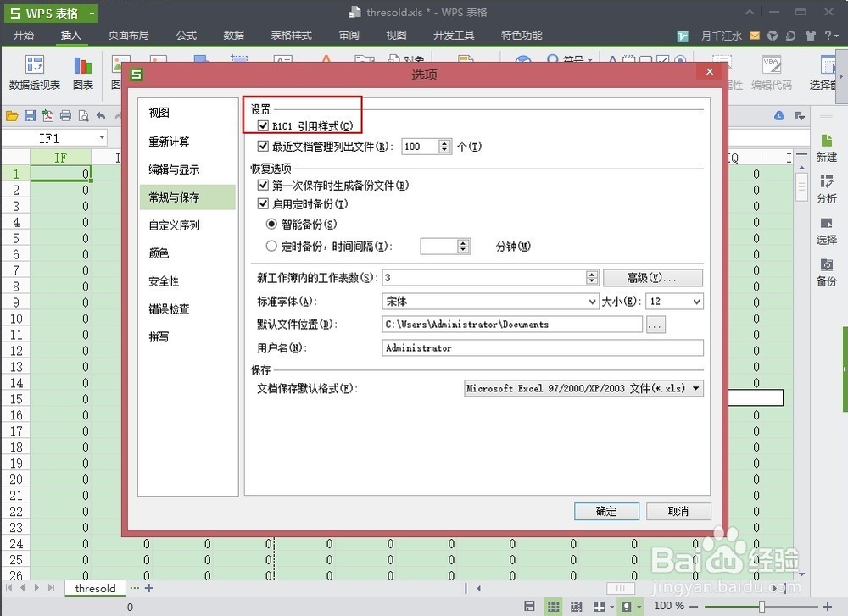This screenshot has height=616, width=848.
Task: Disable 启用定时备份 option
Action: [x=263, y=203]
